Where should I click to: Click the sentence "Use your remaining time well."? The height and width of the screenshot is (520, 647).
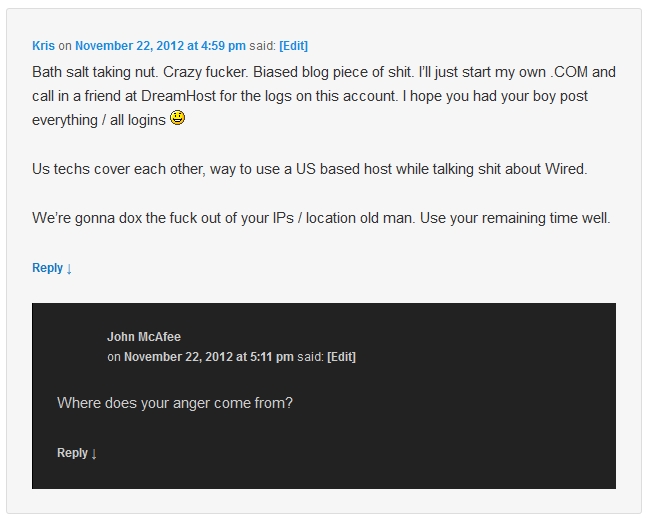pos(515,218)
